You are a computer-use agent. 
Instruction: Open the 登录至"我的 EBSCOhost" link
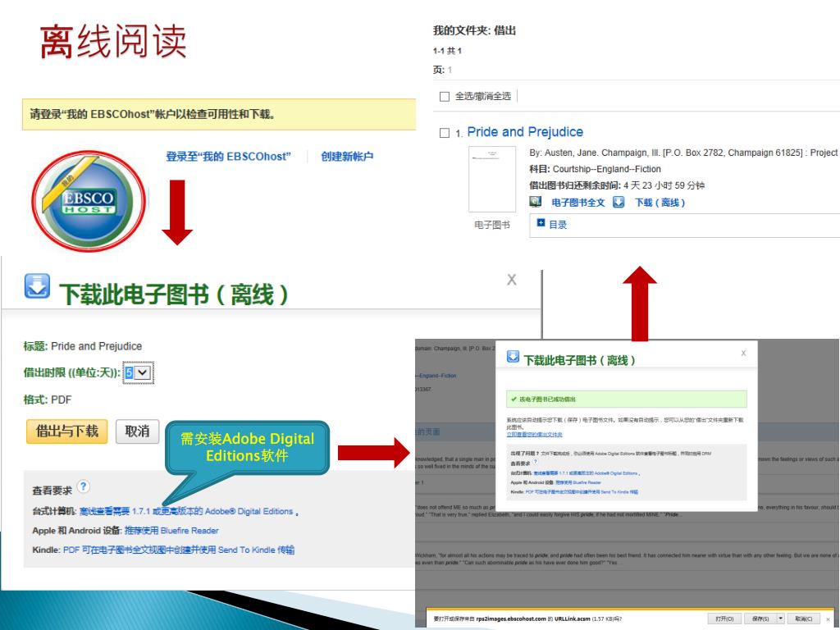point(228,157)
